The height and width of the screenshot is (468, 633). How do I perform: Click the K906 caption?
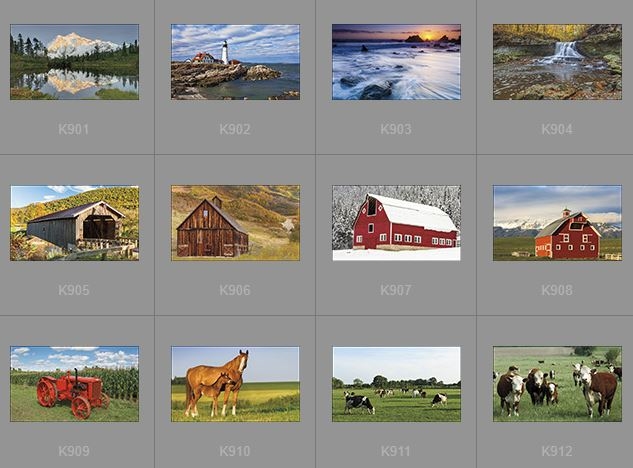(235, 290)
